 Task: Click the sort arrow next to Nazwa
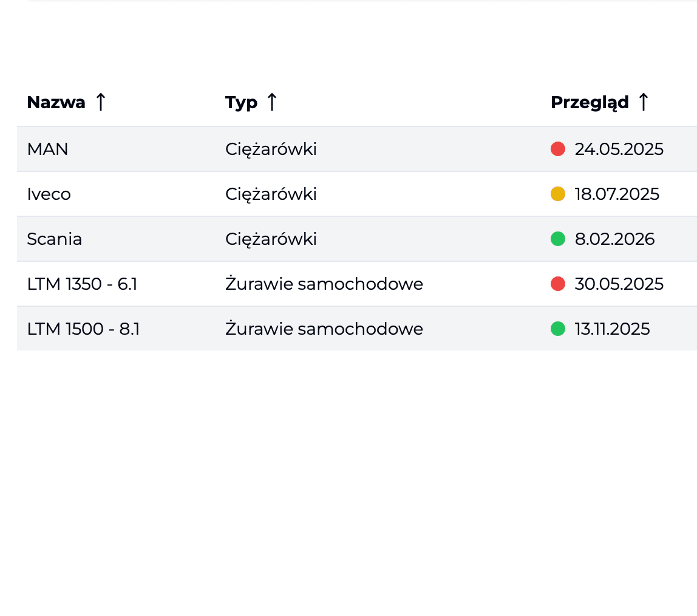click(100, 101)
